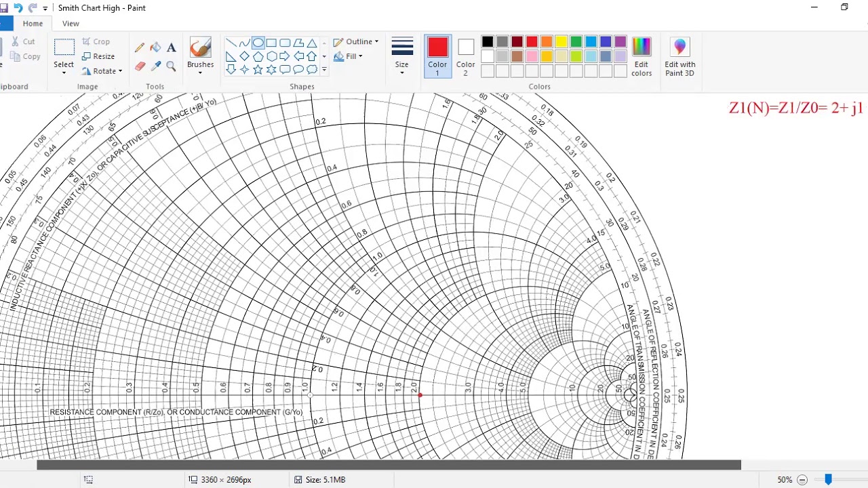Screen dimensions: 868x488
Task: Pick the black color swatch
Action: click(x=488, y=42)
